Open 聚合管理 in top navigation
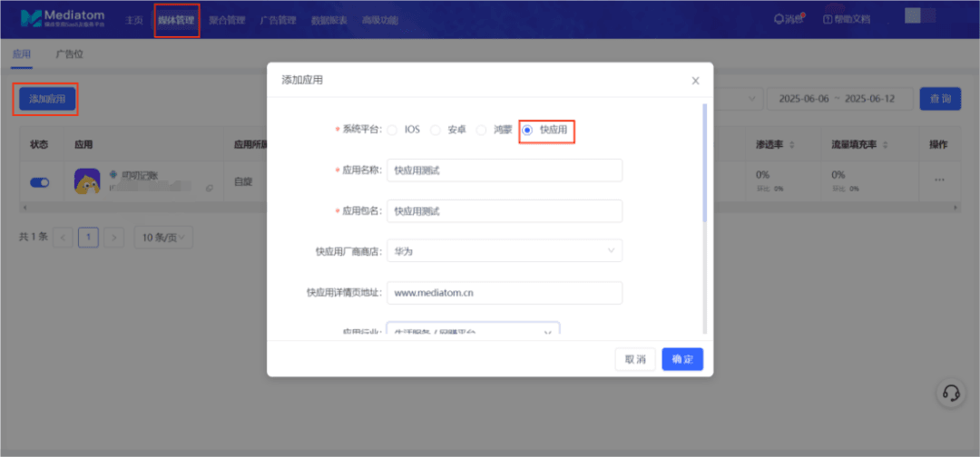This screenshot has width=980, height=457. (227, 19)
